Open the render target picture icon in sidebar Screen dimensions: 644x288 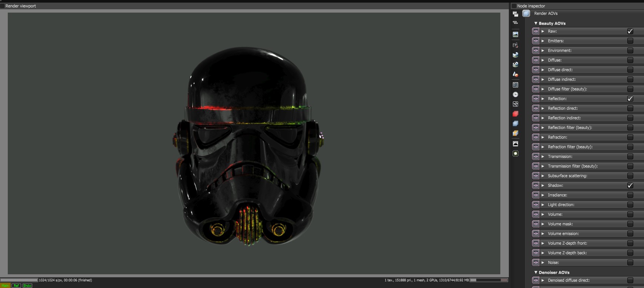click(x=515, y=34)
